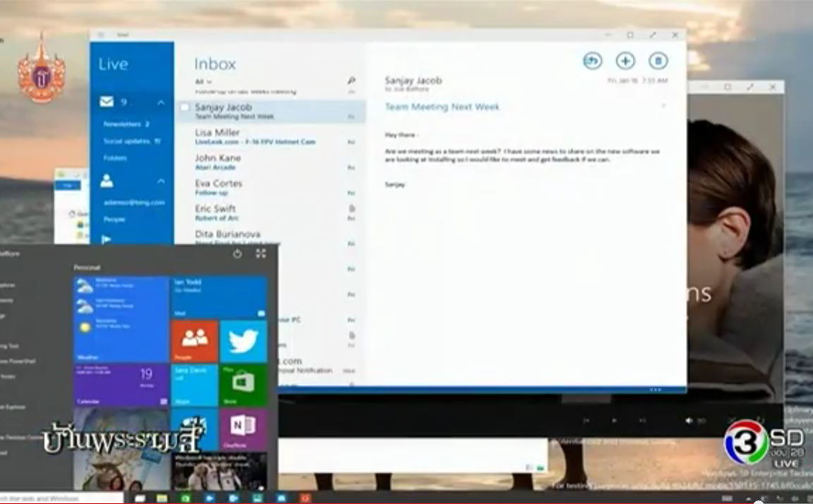Collapse the People section chevron in the sidebar
The width and height of the screenshot is (813, 504).
[x=161, y=180]
